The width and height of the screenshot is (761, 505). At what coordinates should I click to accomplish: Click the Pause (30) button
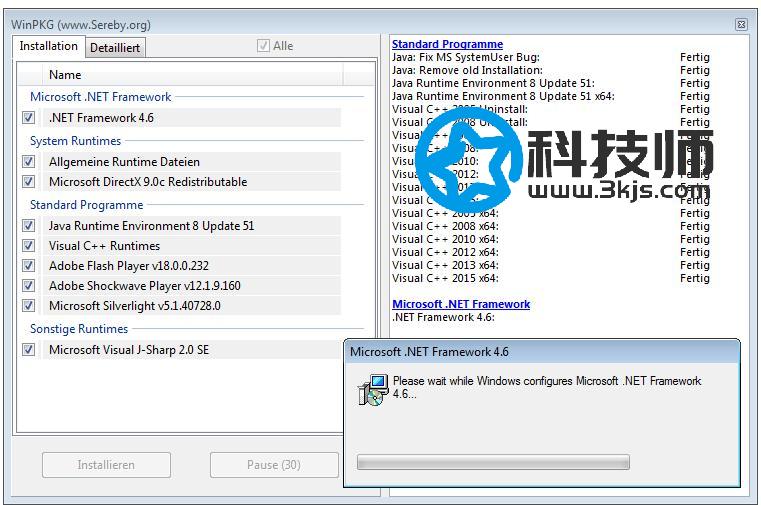coord(274,465)
